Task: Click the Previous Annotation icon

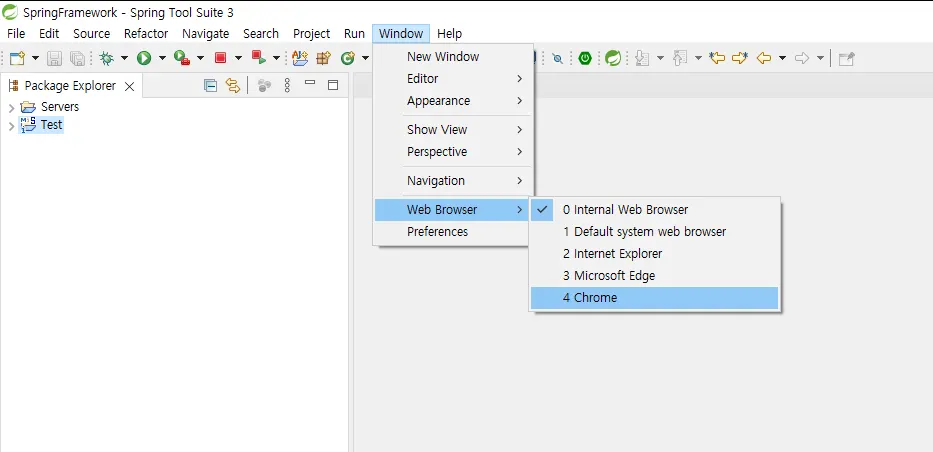Action: click(680, 58)
